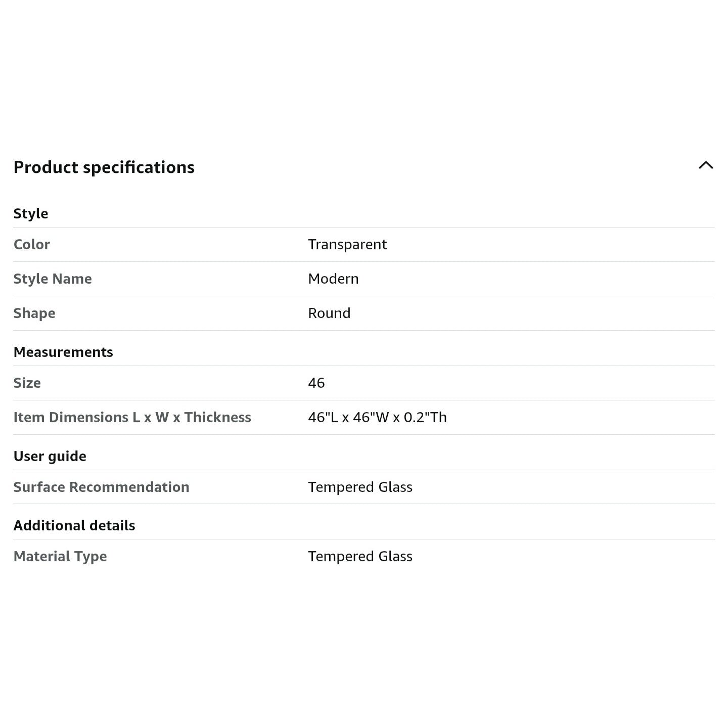Click the Shape label

coord(34,313)
